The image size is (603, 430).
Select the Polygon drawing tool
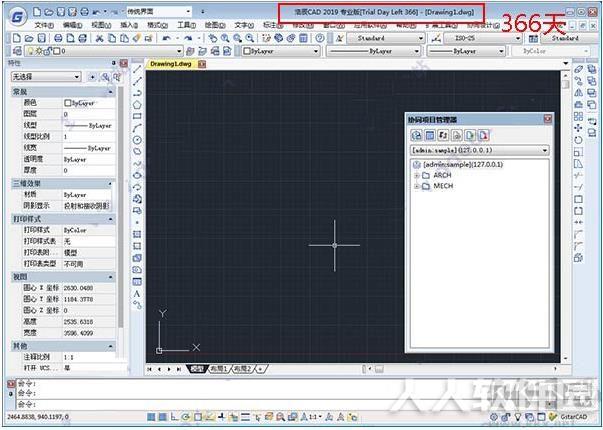pyautogui.click(x=137, y=105)
